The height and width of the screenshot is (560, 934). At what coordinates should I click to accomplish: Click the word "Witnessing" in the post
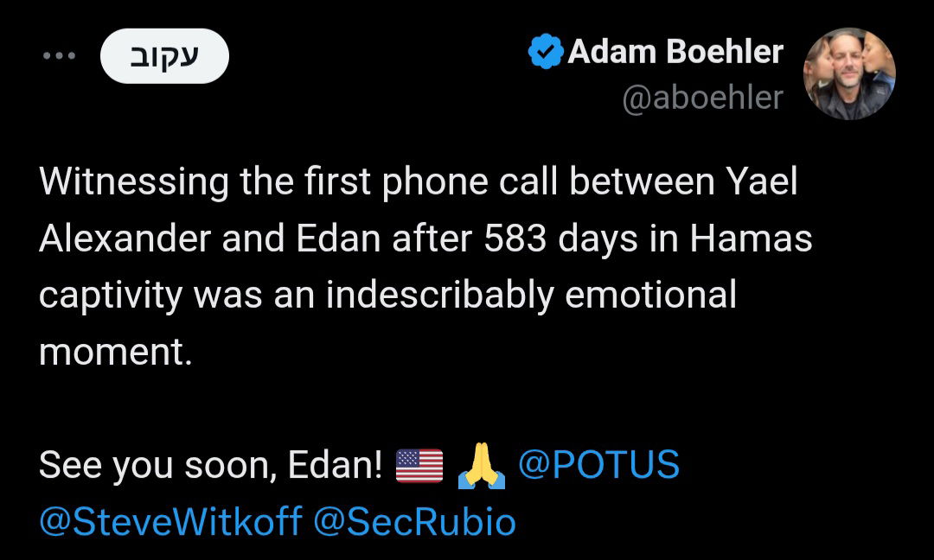(x=134, y=182)
